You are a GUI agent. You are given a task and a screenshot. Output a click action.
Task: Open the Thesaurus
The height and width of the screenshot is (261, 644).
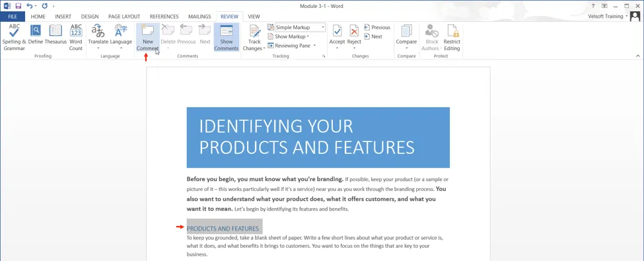(x=55, y=34)
